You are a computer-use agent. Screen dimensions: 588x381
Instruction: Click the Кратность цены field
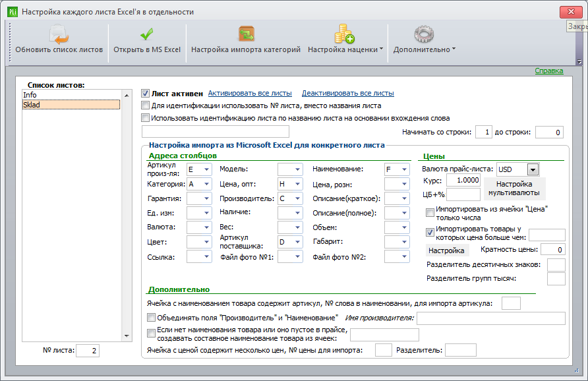[553, 250]
